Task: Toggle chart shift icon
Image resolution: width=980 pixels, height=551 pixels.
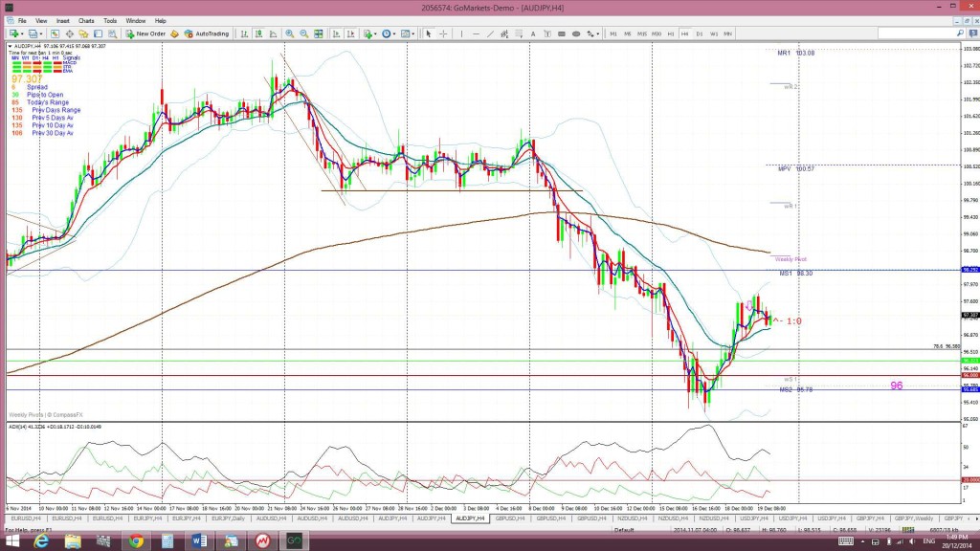Action: click(x=350, y=33)
